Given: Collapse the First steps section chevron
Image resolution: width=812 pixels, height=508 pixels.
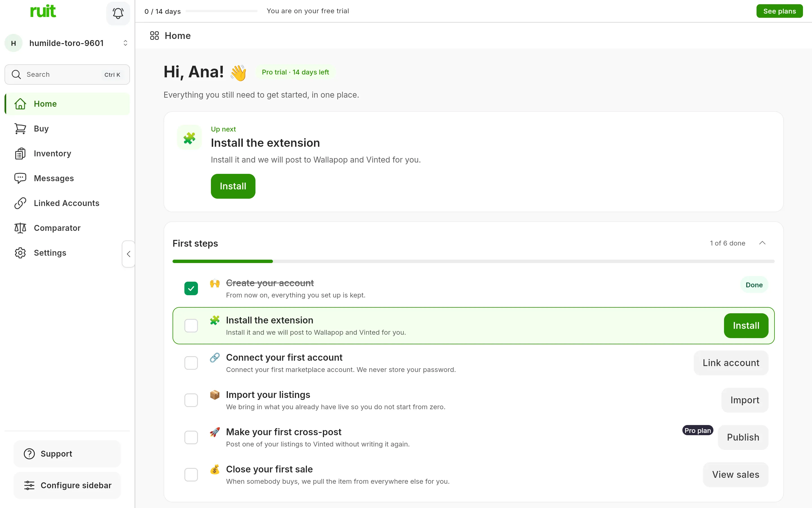Looking at the screenshot, I should 762,243.
